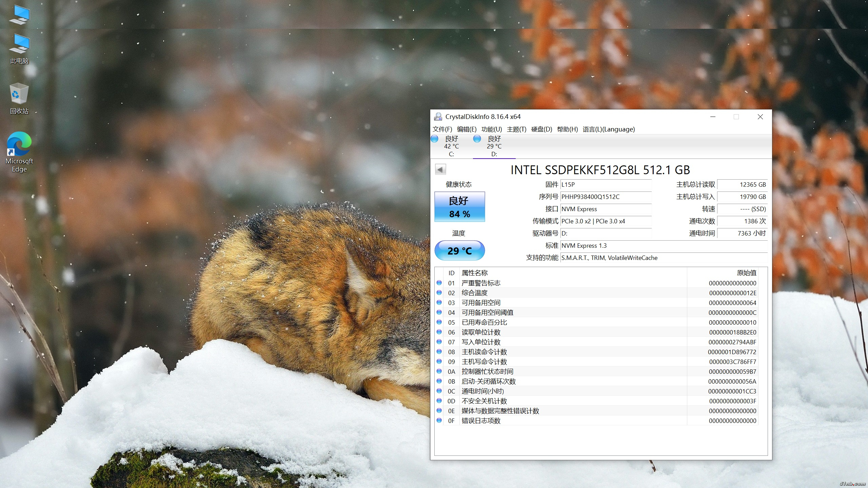The width and height of the screenshot is (868, 488).
Task: Click the ID column header
Action: pos(451,273)
